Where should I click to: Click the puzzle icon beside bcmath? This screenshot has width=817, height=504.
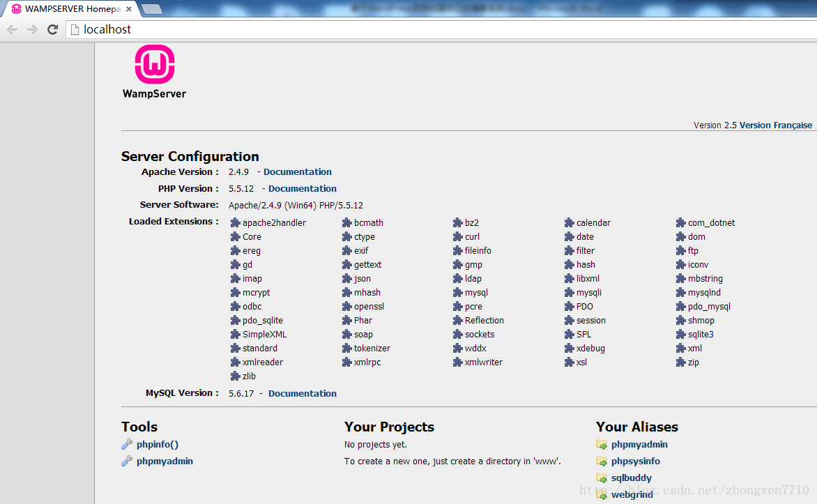pos(346,222)
